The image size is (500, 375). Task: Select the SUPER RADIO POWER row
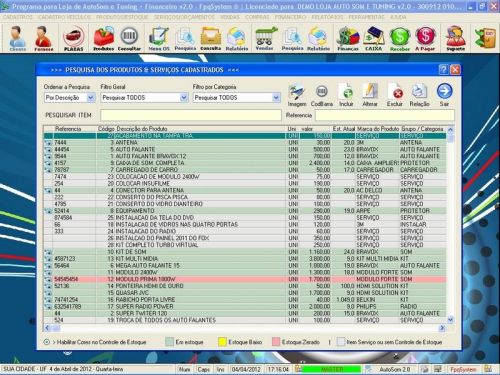coord(245,306)
